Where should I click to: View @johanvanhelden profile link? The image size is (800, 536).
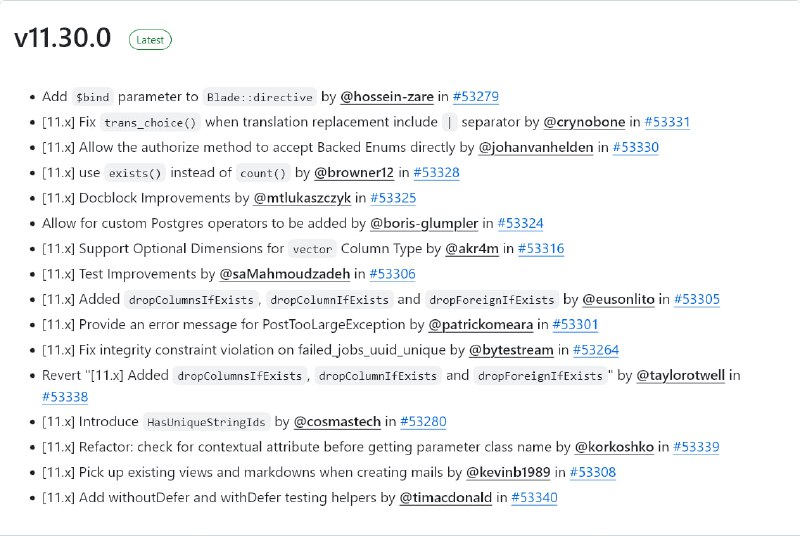536,147
